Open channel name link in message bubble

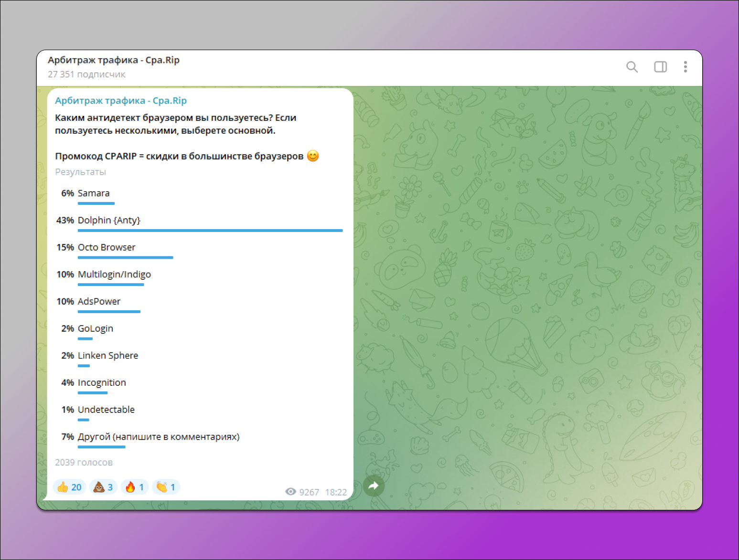(120, 101)
